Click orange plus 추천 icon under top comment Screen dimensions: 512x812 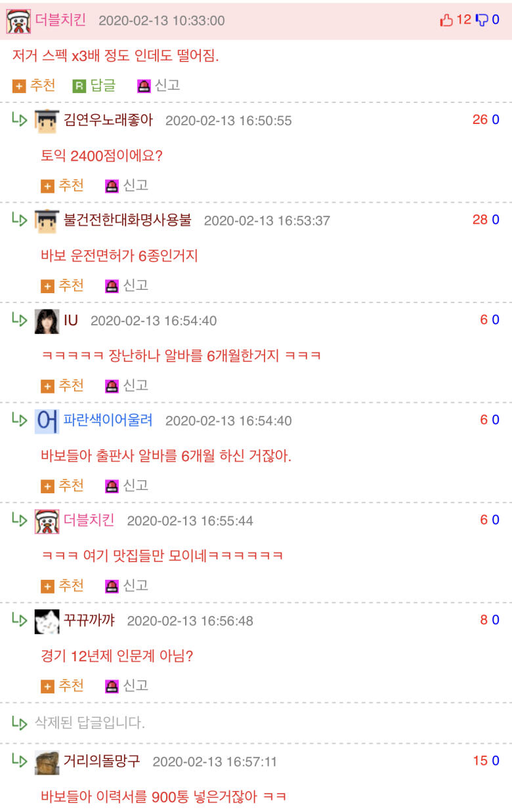click(19, 86)
